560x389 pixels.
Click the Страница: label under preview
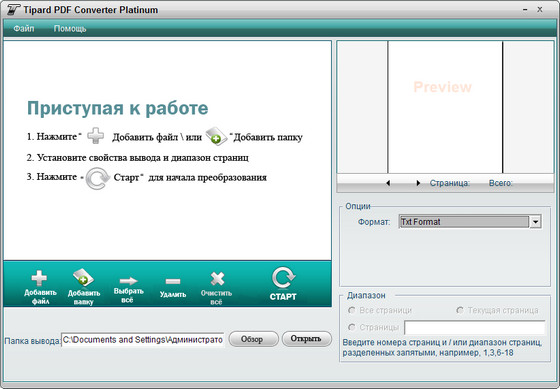[x=450, y=183]
